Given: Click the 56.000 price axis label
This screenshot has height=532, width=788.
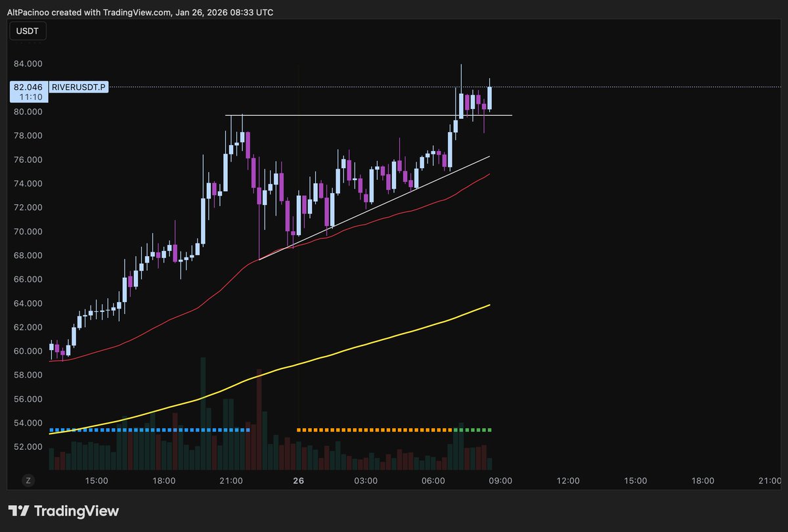Looking at the screenshot, I should point(28,399).
